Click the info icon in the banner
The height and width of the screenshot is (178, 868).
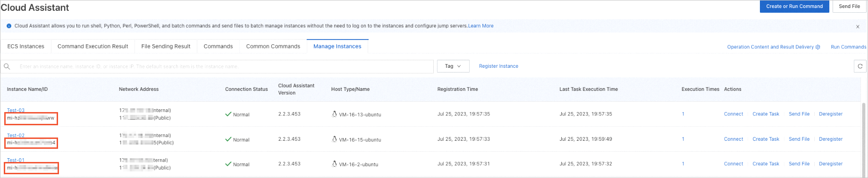tap(9, 26)
